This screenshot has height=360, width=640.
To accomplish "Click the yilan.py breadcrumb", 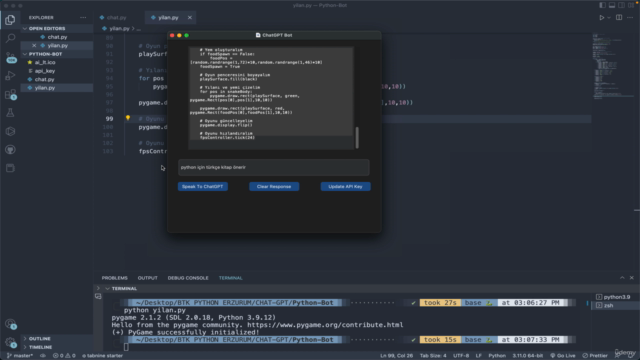I will click(x=119, y=29).
